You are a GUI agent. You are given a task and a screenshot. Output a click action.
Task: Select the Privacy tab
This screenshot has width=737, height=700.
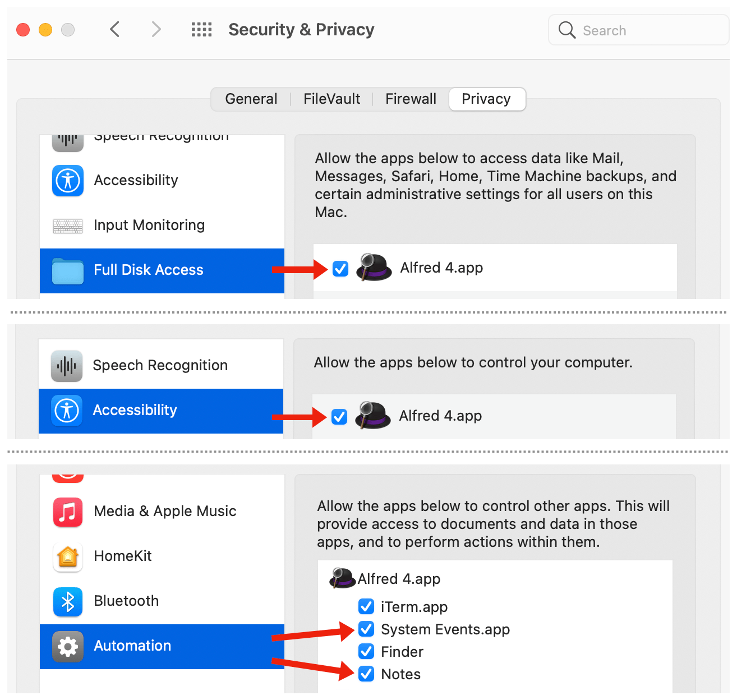click(486, 99)
